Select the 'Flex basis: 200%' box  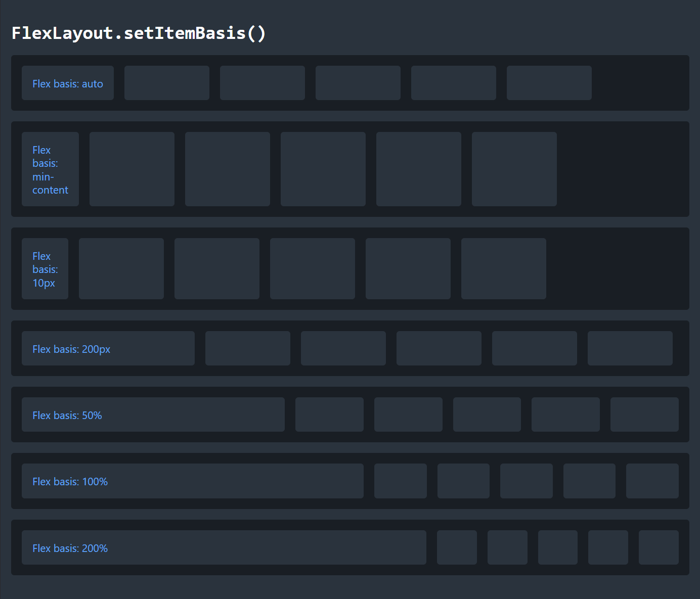click(224, 548)
